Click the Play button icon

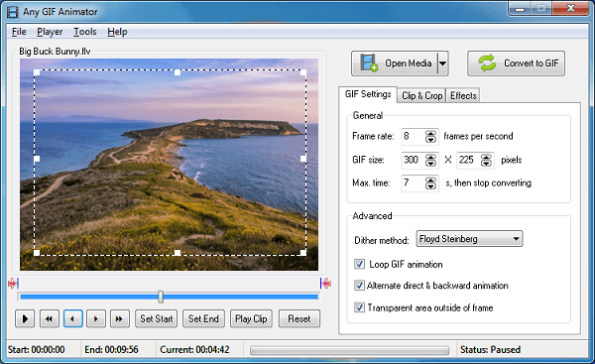(x=25, y=318)
